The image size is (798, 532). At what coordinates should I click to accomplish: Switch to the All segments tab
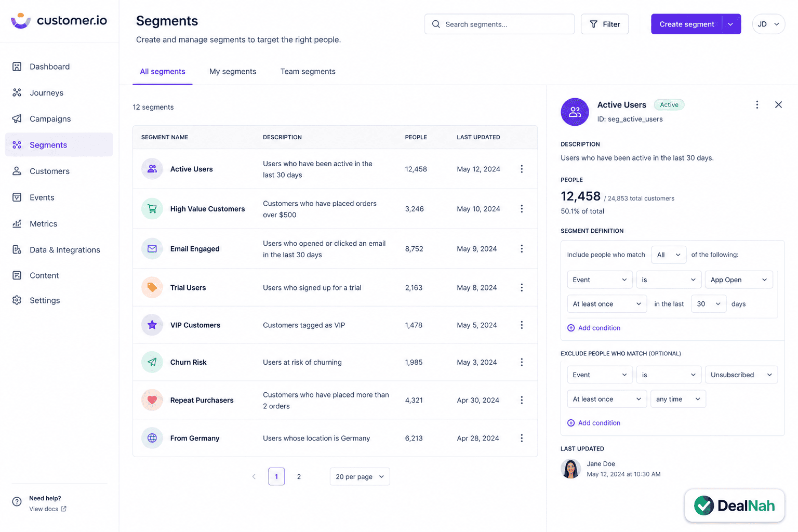(163, 72)
